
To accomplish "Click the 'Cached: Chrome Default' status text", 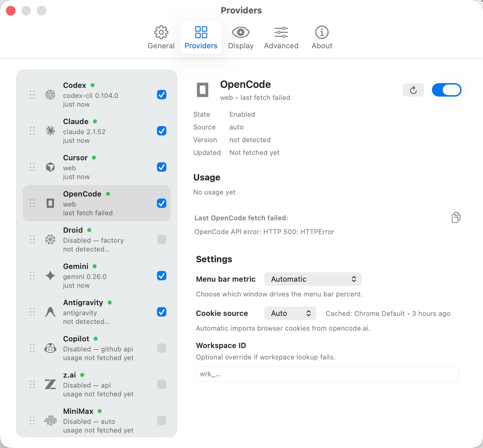I will 388,314.
